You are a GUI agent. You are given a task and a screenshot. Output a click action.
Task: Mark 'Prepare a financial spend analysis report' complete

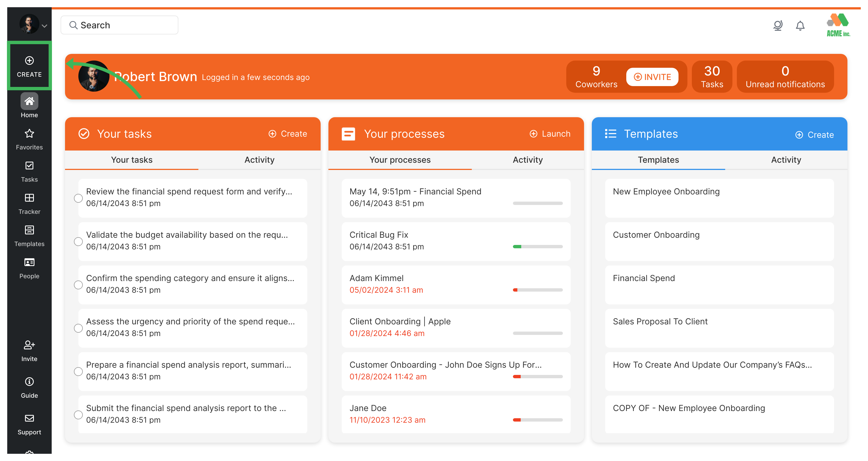[78, 372]
